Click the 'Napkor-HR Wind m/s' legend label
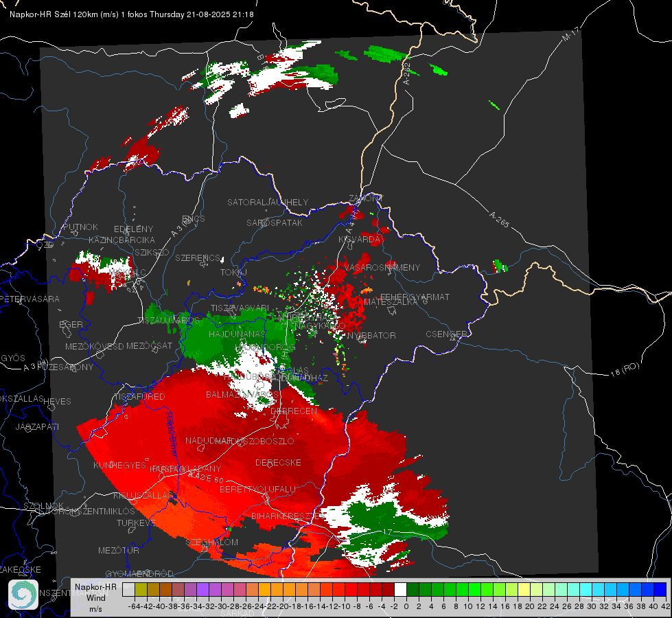672x618 pixels. coord(95,597)
